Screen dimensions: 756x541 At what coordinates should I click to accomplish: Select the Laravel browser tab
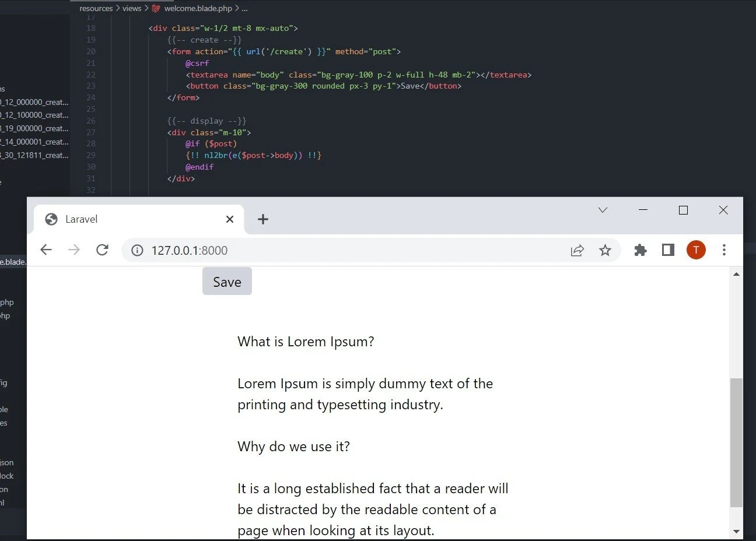coord(117,219)
